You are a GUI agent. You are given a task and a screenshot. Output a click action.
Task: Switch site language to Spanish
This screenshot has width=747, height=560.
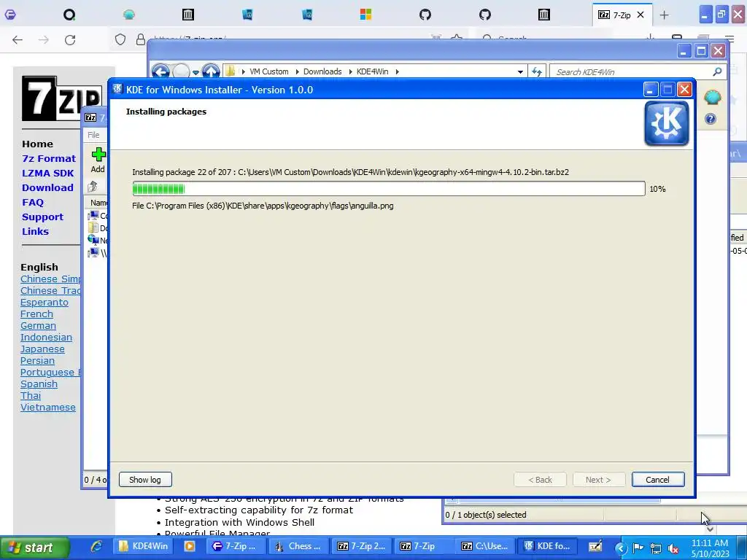tap(39, 384)
